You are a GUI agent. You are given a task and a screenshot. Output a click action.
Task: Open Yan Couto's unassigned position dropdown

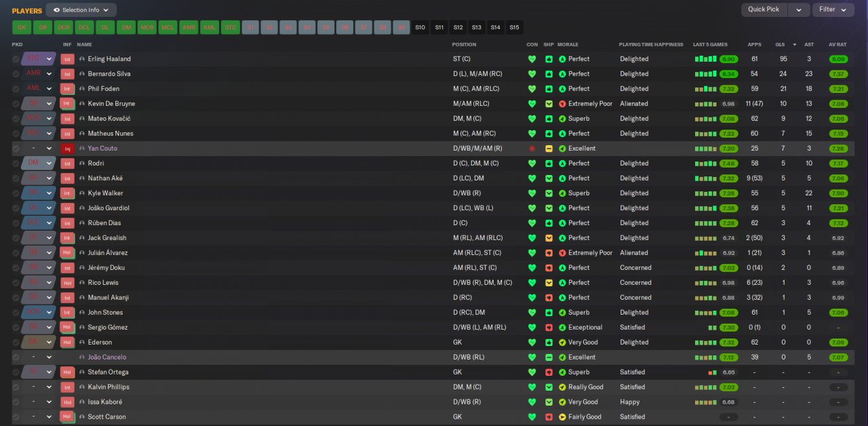click(39, 149)
